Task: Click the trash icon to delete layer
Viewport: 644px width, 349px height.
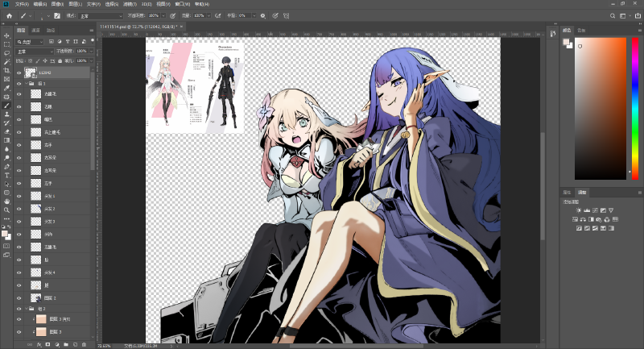Action: (84, 344)
